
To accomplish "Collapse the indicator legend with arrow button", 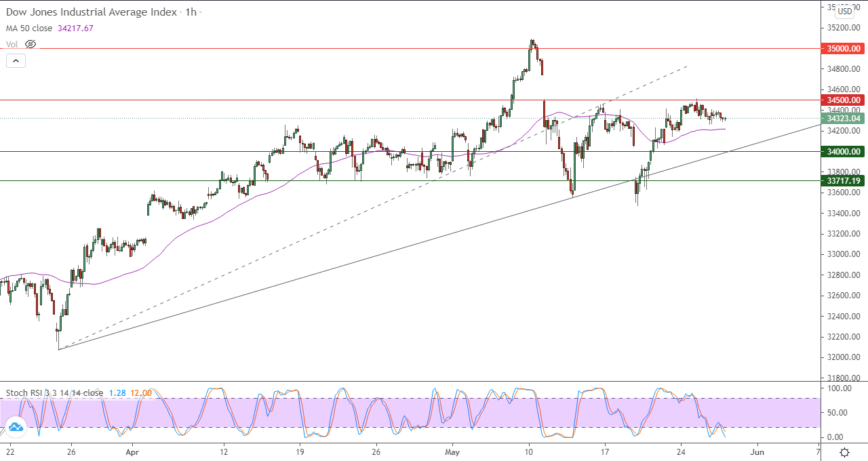I will (15, 60).
